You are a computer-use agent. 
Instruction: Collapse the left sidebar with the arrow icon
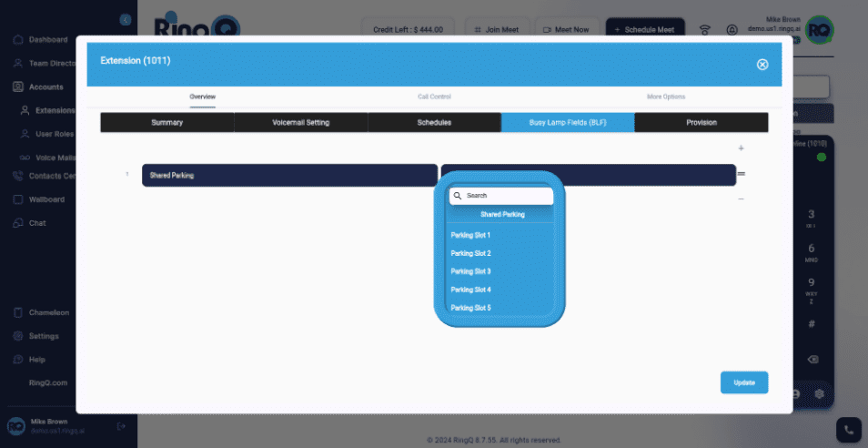[x=126, y=19]
